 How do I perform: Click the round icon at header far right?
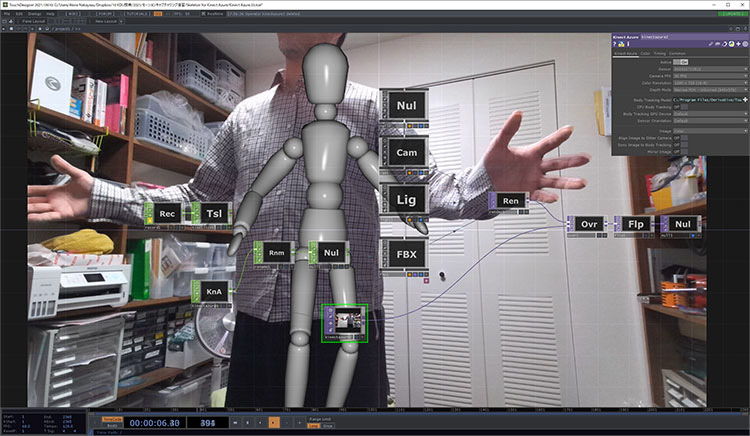click(745, 44)
